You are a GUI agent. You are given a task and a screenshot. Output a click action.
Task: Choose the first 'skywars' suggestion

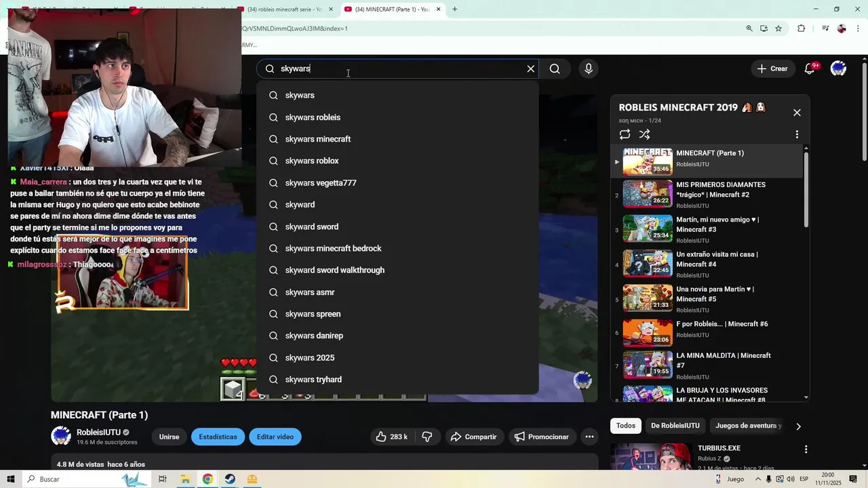[x=397, y=96]
